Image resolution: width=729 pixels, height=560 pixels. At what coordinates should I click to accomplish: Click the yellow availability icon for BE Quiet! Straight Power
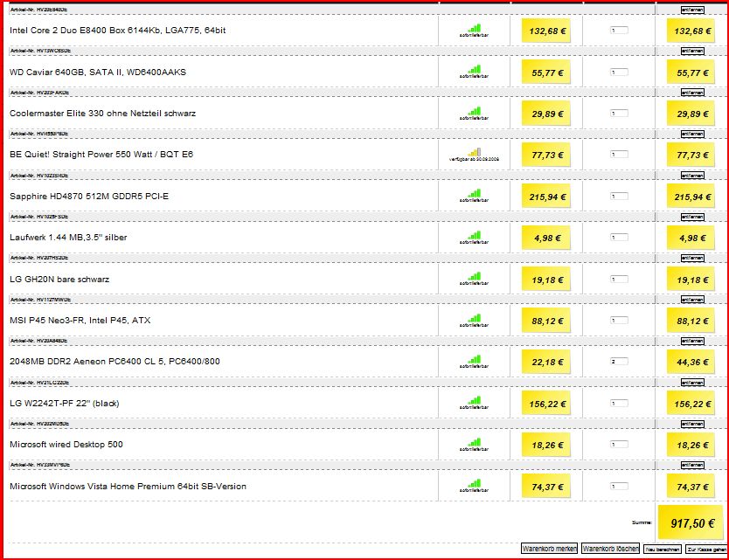click(x=475, y=152)
